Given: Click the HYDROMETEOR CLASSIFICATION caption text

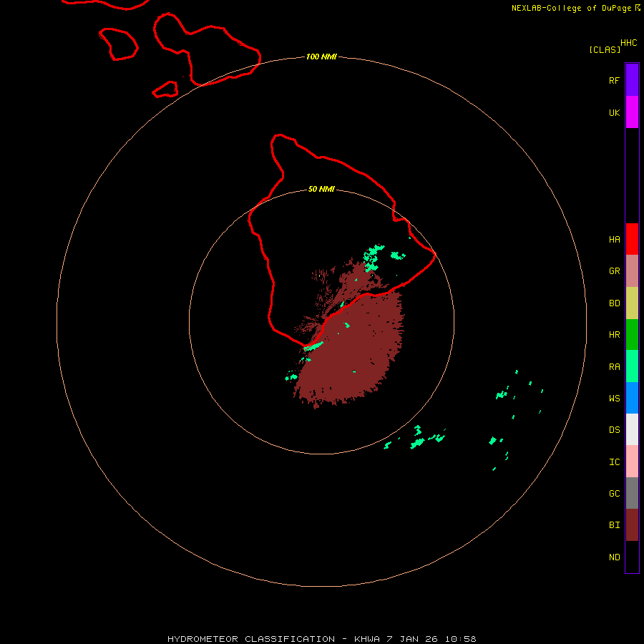Looking at the screenshot, I should pos(250,639).
